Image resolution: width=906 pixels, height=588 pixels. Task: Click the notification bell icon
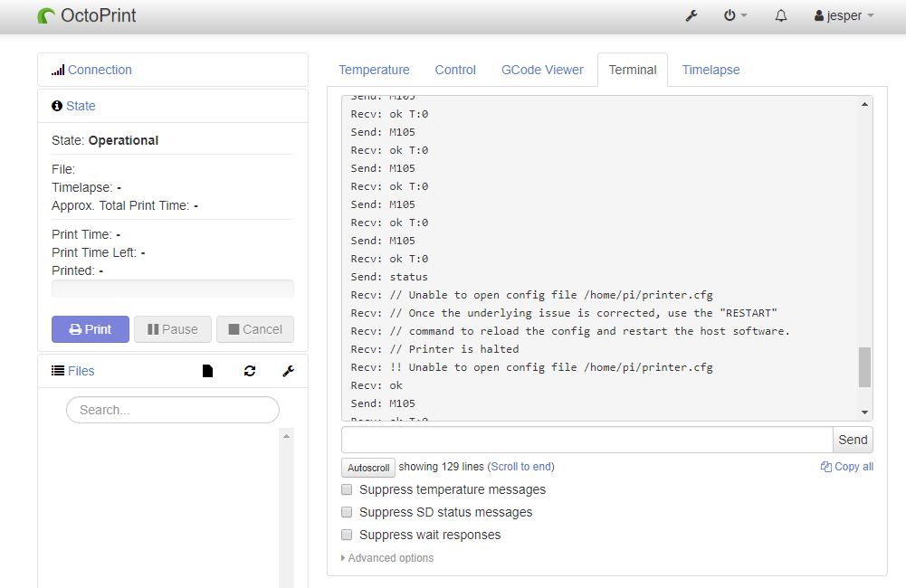(x=780, y=15)
